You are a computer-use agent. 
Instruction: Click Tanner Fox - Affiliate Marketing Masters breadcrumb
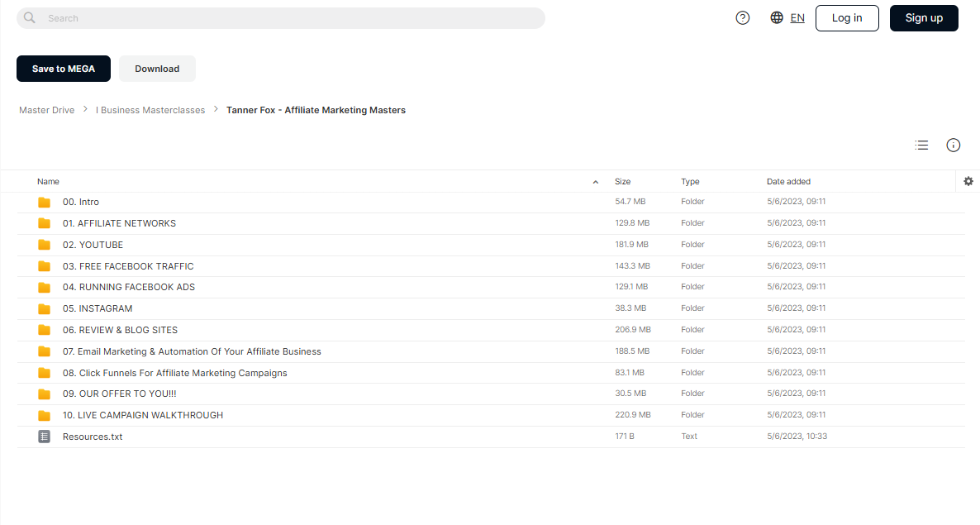pos(316,110)
